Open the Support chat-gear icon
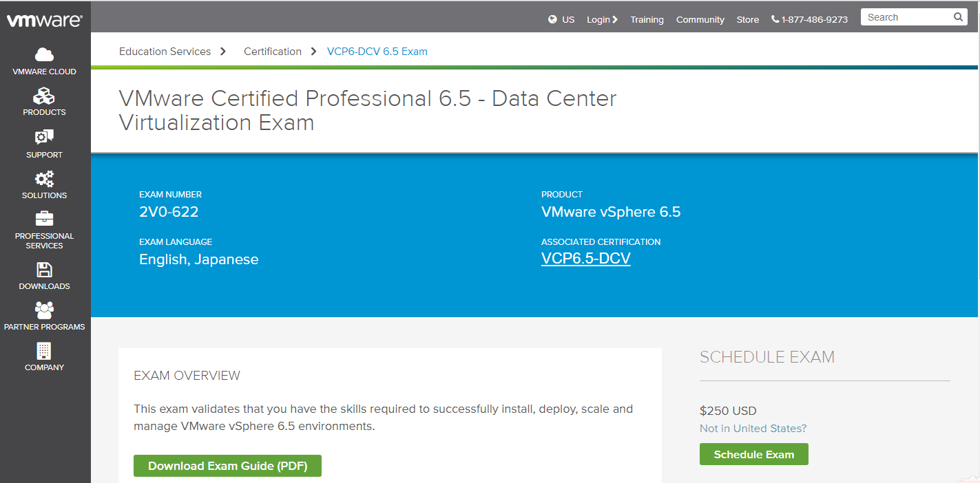 [44, 138]
